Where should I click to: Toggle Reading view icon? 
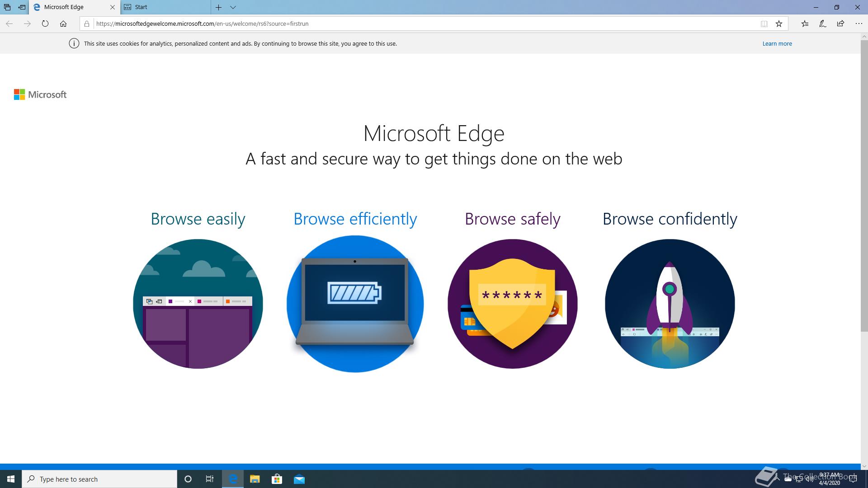pos(764,23)
